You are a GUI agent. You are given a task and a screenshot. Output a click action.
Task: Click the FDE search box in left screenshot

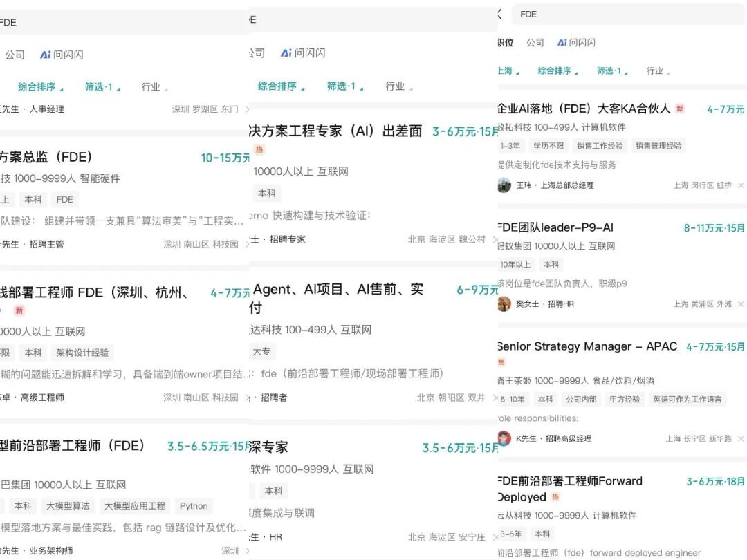pyautogui.click(x=124, y=22)
